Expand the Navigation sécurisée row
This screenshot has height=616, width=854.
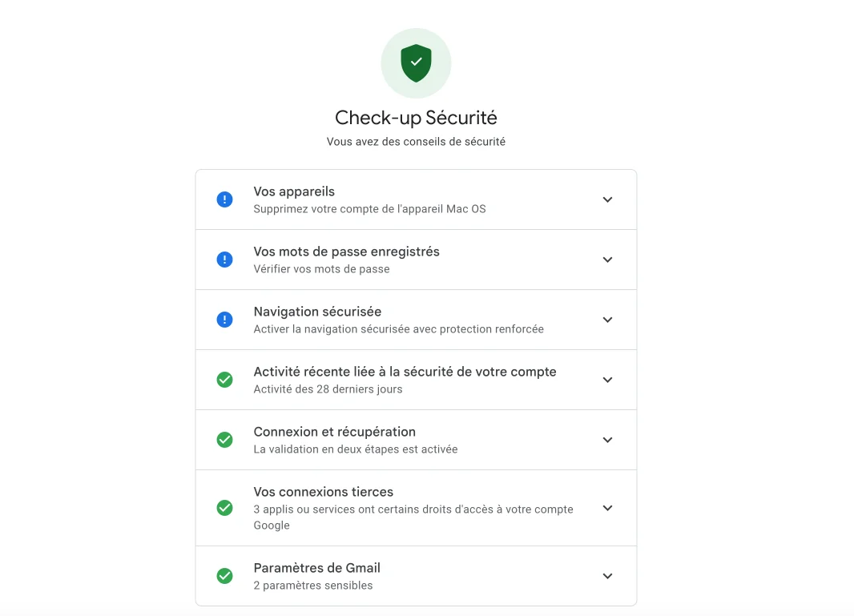607,319
